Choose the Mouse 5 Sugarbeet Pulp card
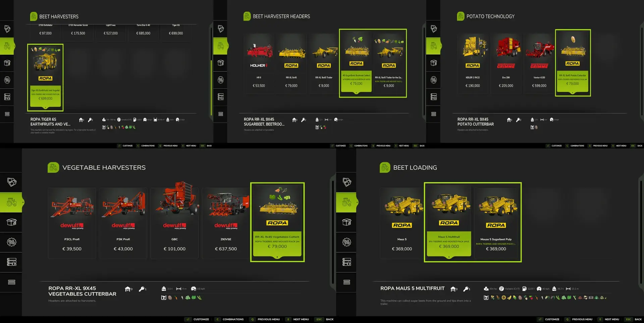644x323 pixels. coord(496,223)
